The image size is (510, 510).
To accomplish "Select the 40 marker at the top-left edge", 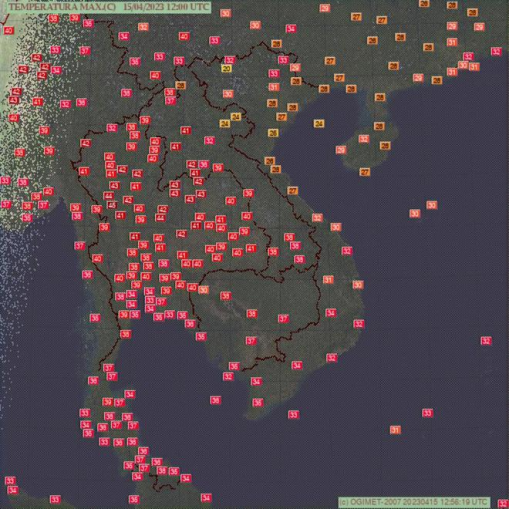I will [8, 31].
